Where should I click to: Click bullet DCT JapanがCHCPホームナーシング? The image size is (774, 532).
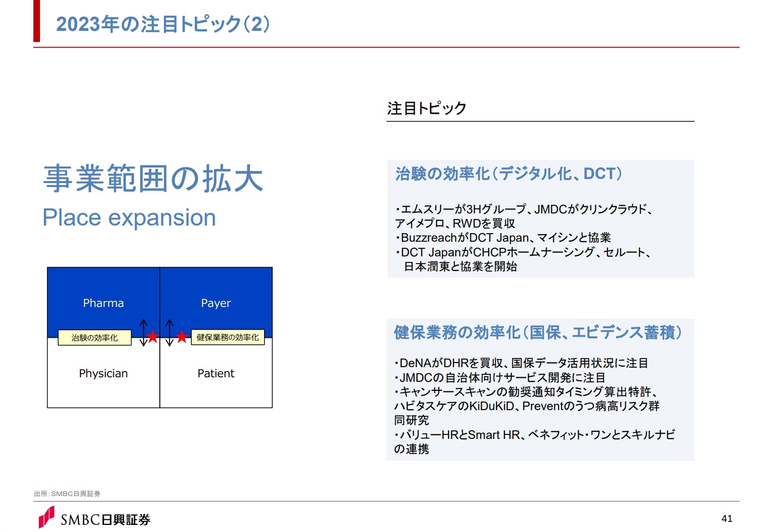[x=523, y=252]
